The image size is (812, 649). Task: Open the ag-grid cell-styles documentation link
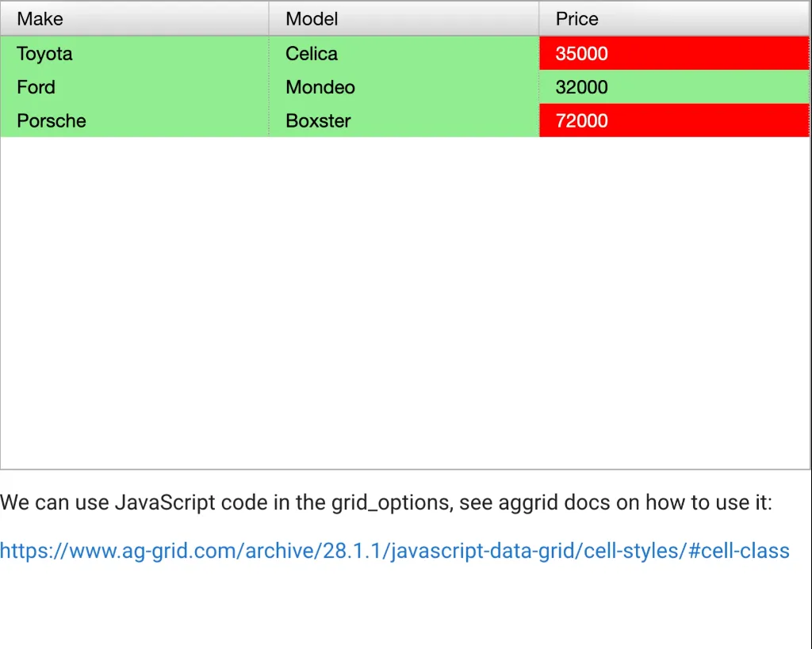(x=394, y=551)
